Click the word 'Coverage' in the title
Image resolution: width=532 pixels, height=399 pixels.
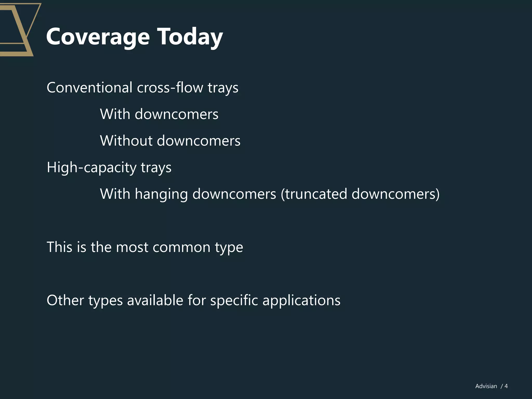pyautogui.click(x=98, y=37)
